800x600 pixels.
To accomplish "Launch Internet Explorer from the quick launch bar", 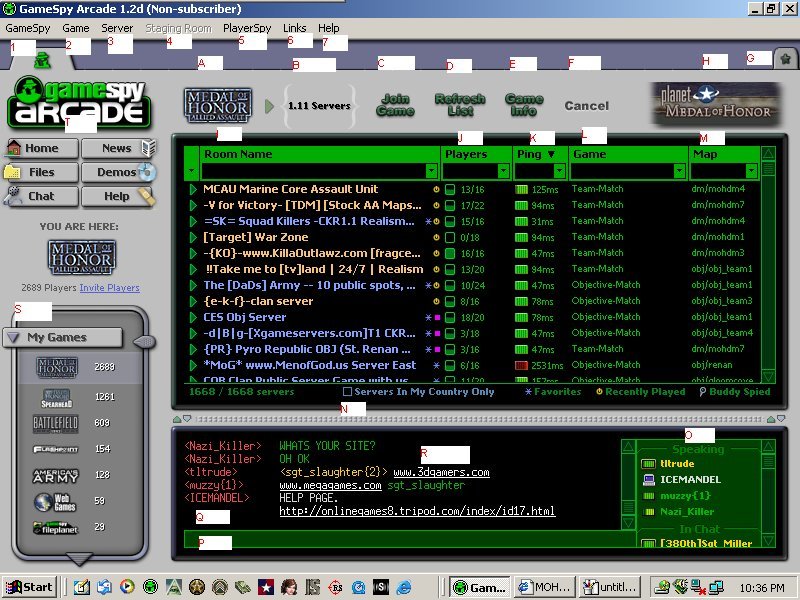I will click(404, 587).
